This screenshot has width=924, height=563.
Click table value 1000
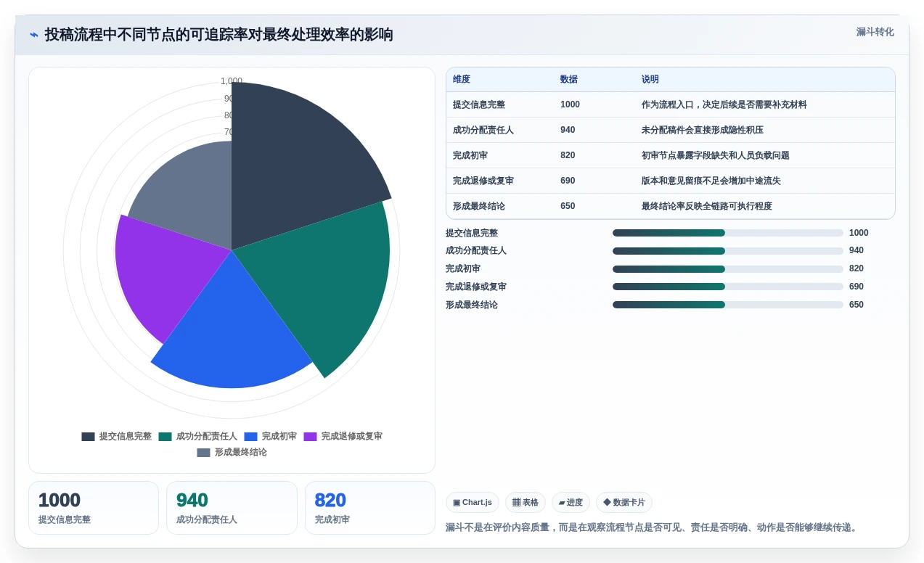570,104
